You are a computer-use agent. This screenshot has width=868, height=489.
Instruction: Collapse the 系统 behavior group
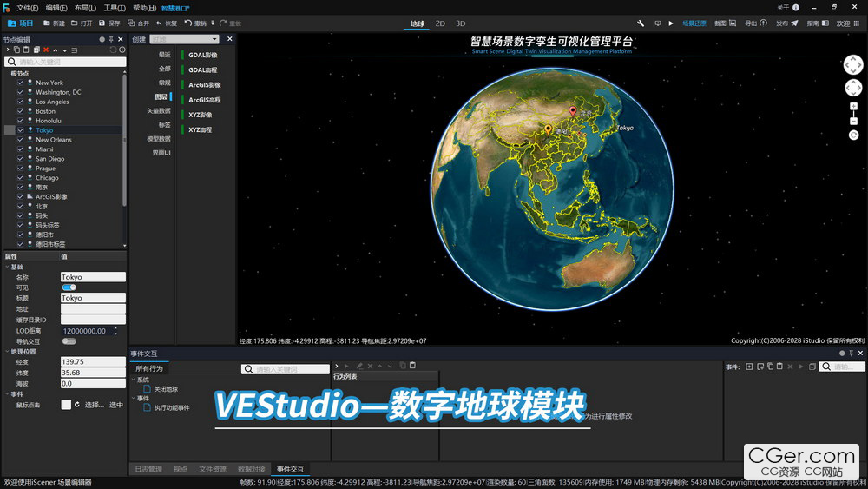pyautogui.click(x=134, y=380)
